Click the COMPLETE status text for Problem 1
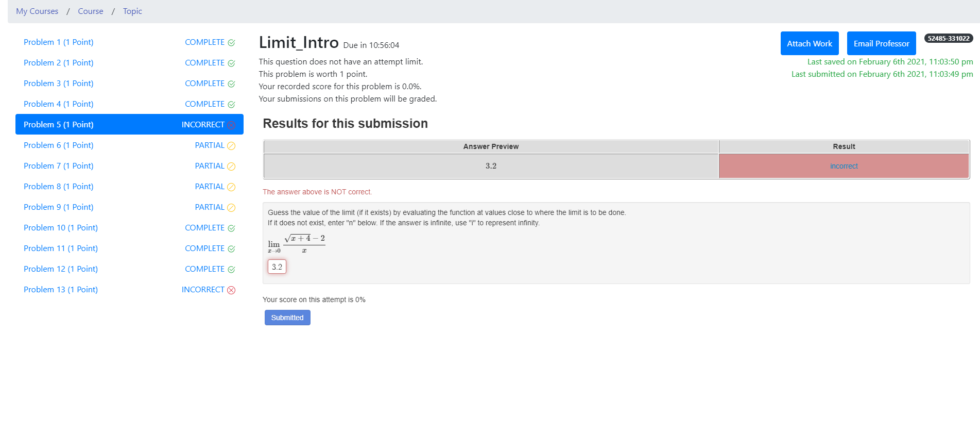 205,42
